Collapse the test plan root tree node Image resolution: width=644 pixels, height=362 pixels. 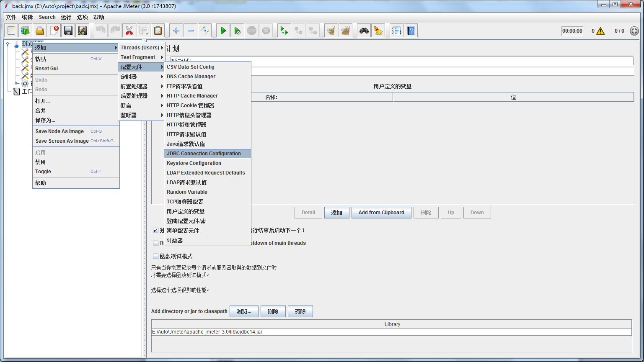click(x=8, y=44)
